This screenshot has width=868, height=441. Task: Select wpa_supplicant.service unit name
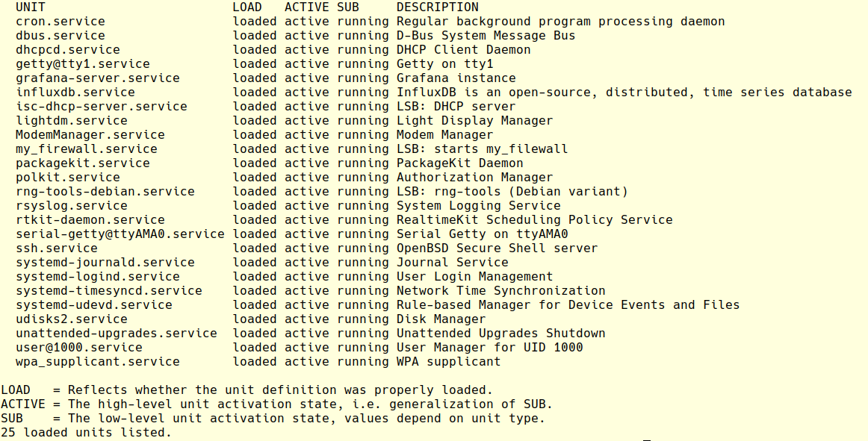click(x=97, y=362)
